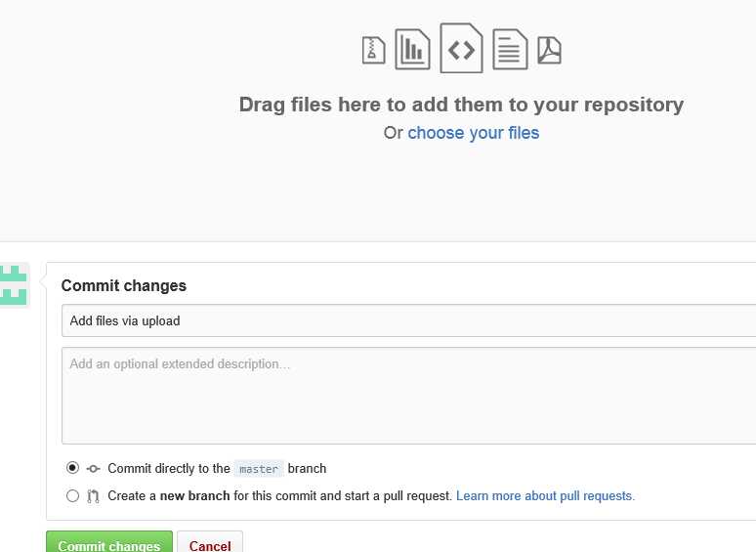Click the bar chart file icon
This screenshot has width=756, height=552.
click(x=412, y=48)
